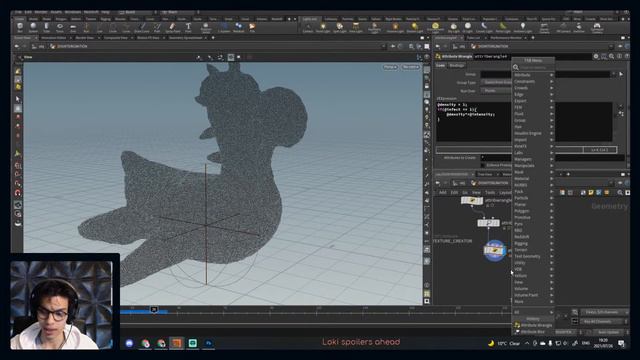Select the Draw Curve shelf tool

[142, 28]
